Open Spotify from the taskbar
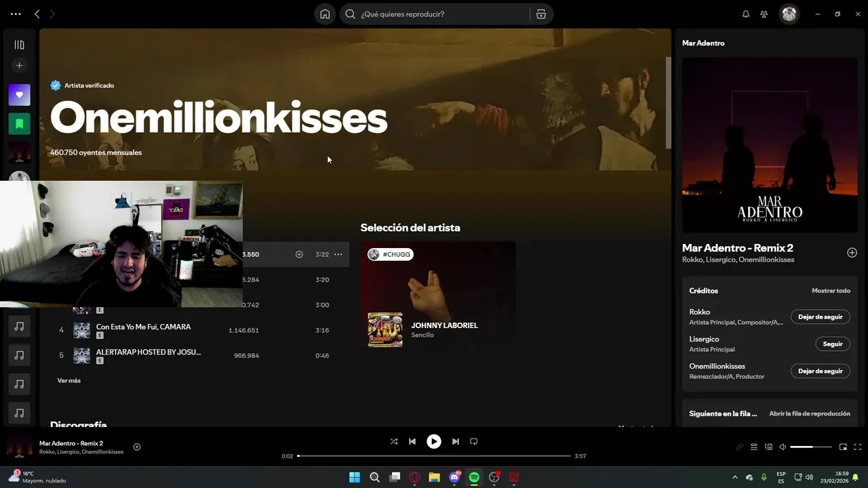868x488 pixels. [474, 477]
